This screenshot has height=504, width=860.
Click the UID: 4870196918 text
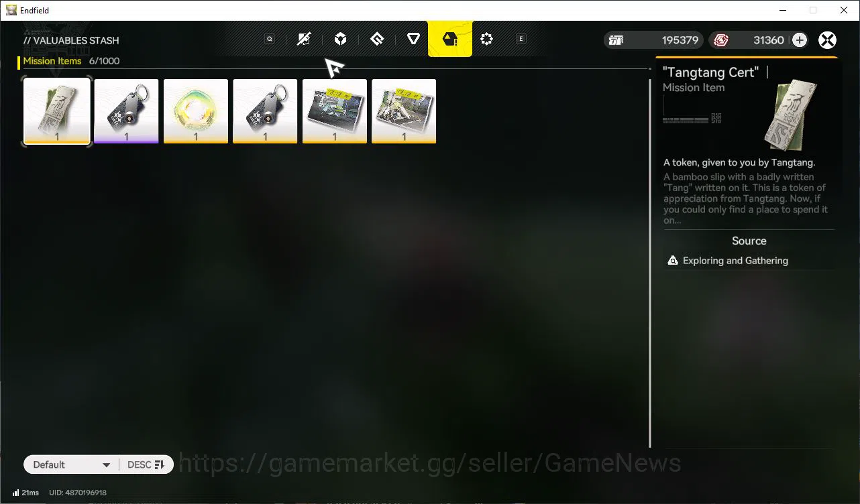pyautogui.click(x=78, y=493)
